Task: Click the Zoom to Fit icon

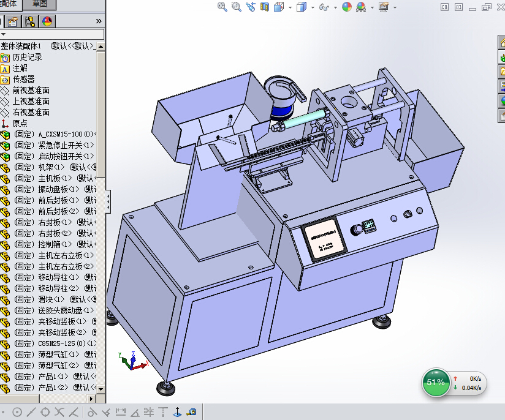Action: [222, 7]
